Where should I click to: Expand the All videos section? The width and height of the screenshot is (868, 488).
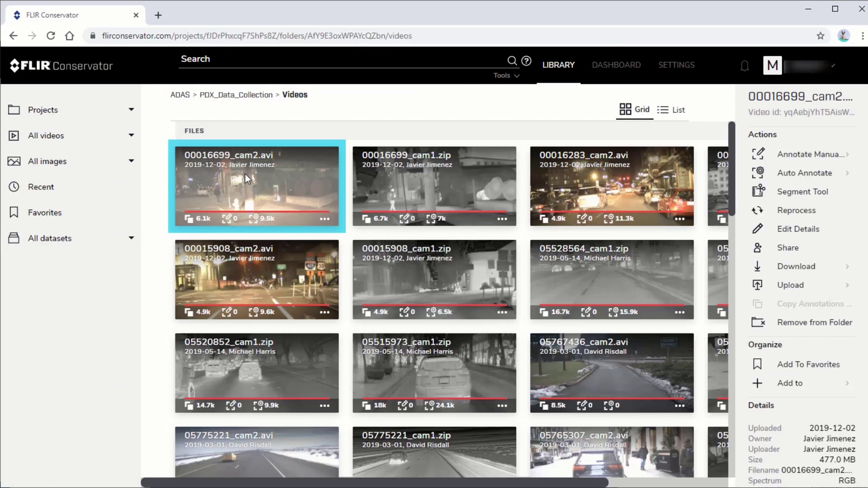(131, 135)
